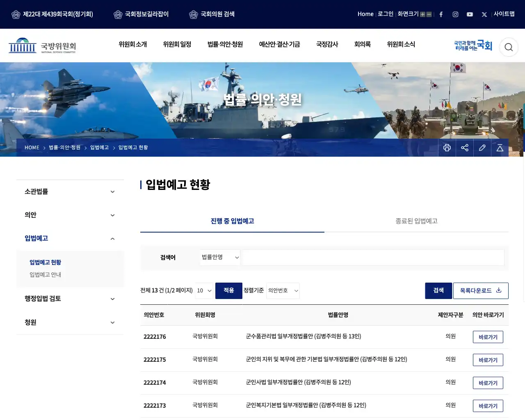525x420 pixels.
Task: Click the 국민과 함께 미래를 여는 국회 logo
Action: [473, 46]
